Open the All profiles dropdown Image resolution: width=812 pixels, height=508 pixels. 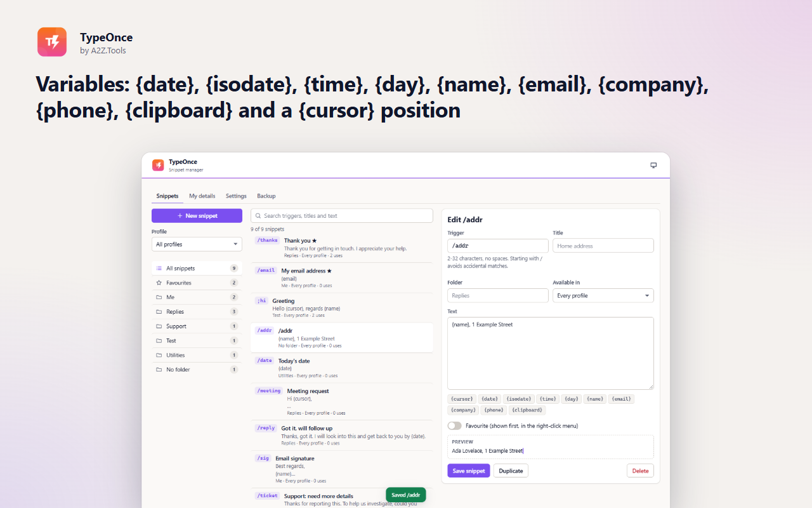(x=197, y=244)
